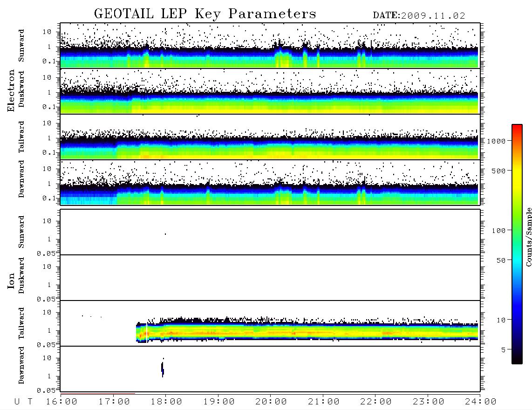The width and height of the screenshot is (532, 410).
Task: Click the 18:00 time axis label
Action: pyautogui.click(x=166, y=402)
